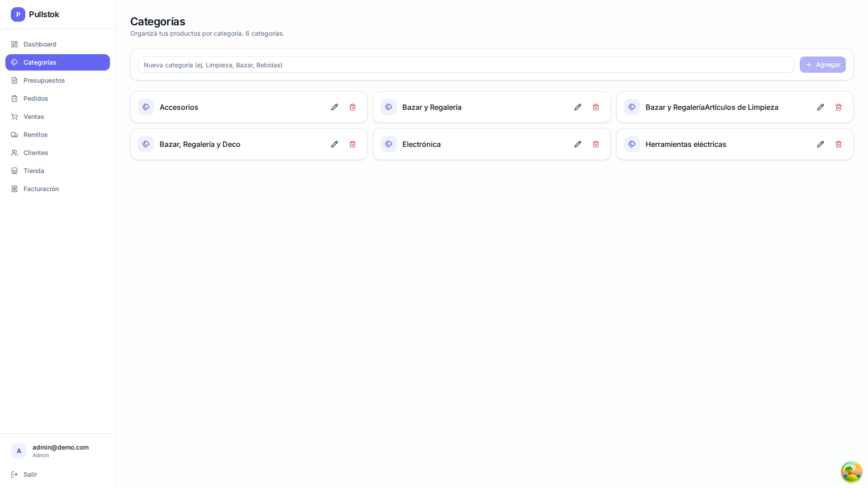868x488 pixels.
Task: Click the tag icon beside Accesorios
Action: pyautogui.click(x=146, y=107)
